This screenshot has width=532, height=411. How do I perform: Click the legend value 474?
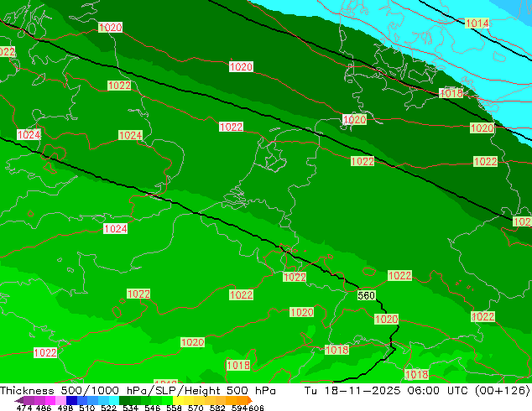[24, 408]
